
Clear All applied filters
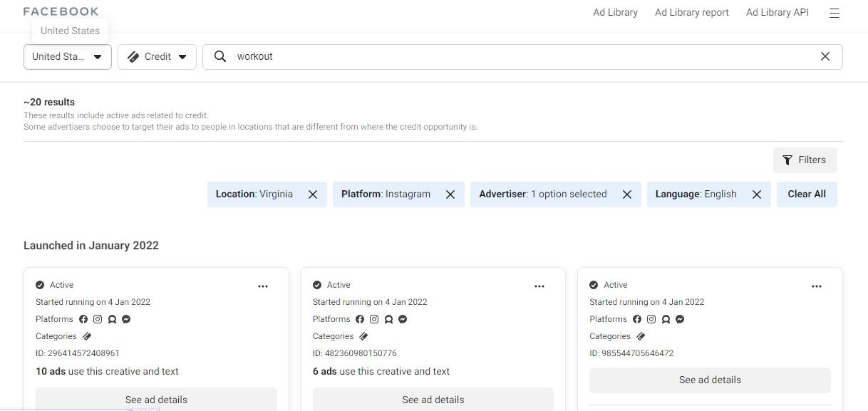tap(807, 194)
